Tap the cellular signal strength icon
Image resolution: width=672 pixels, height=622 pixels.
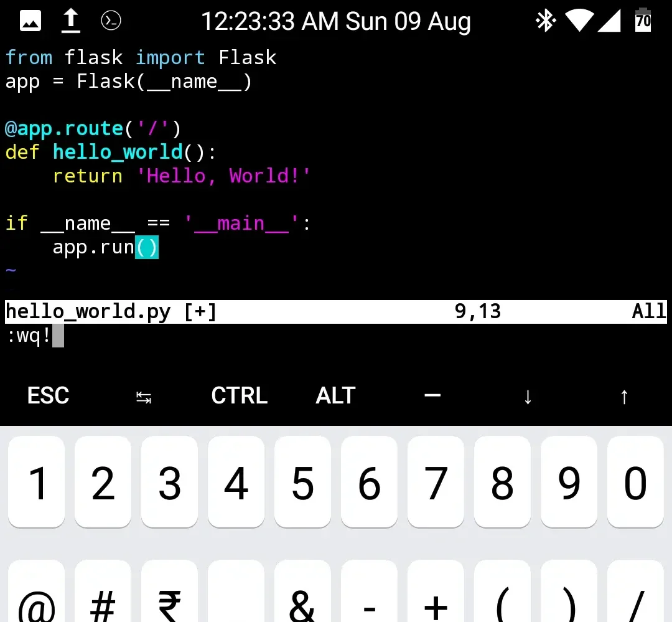610,21
